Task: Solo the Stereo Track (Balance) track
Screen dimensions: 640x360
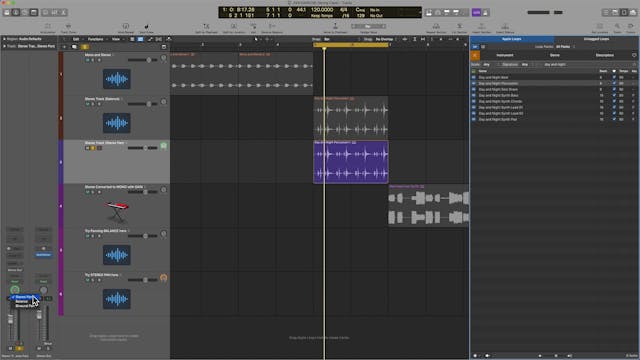Action: pos(93,104)
